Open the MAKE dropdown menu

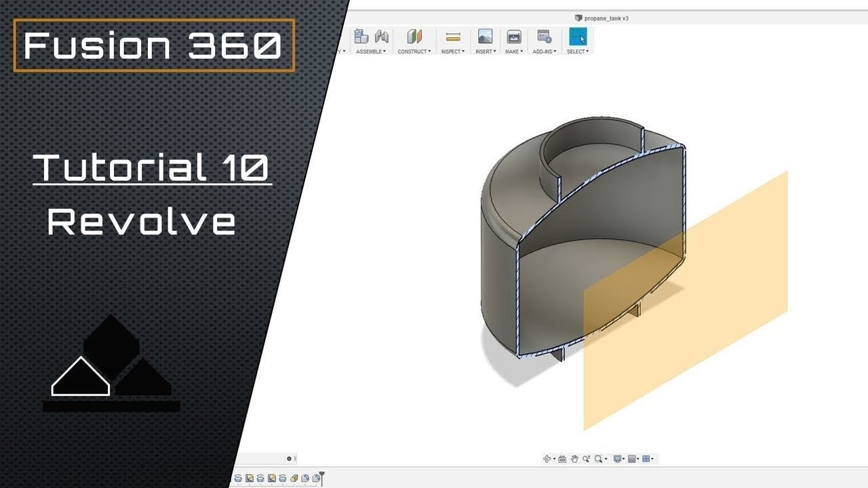514,52
